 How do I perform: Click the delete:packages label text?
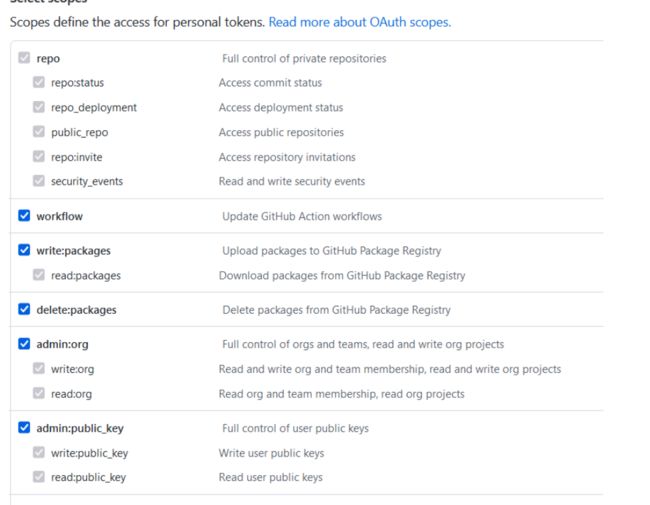[x=76, y=310]
